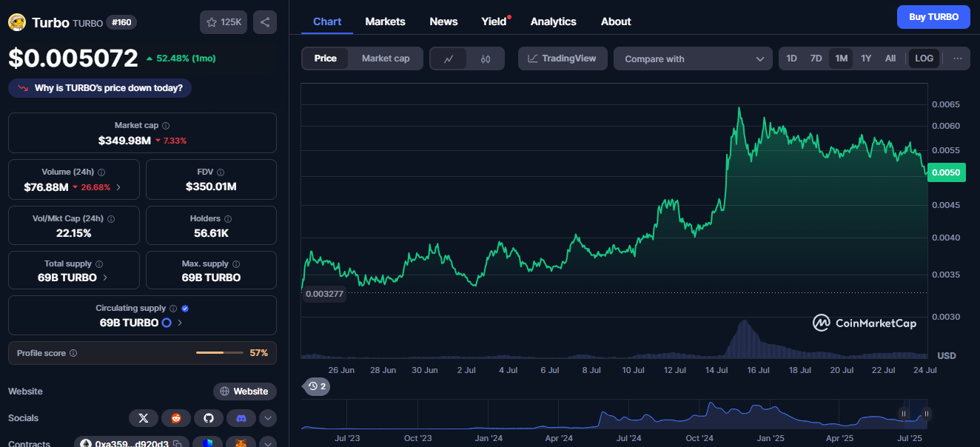Screen dimensions: 980x447
Task: Open the Yield tab
Action: [x=494, y=21]
